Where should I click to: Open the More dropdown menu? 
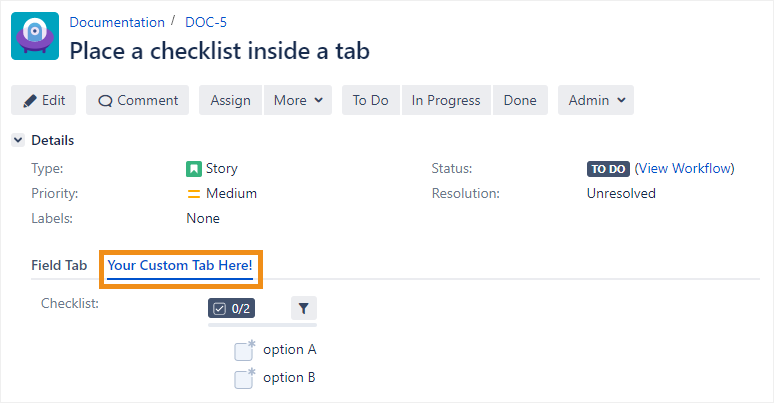click(297, 100)
